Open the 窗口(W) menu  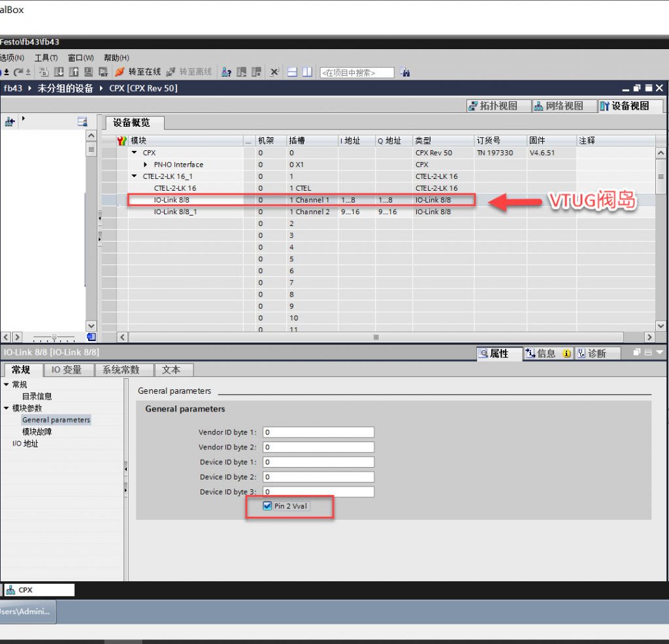[80, 57]
